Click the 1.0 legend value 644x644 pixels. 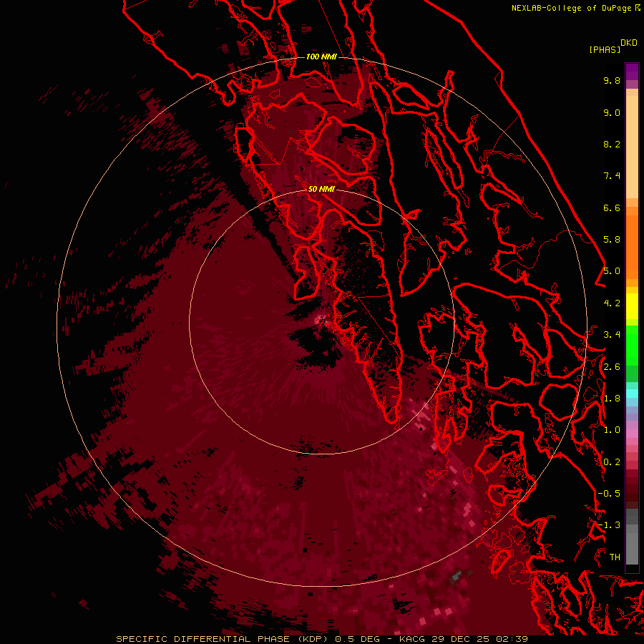[612, 430]
